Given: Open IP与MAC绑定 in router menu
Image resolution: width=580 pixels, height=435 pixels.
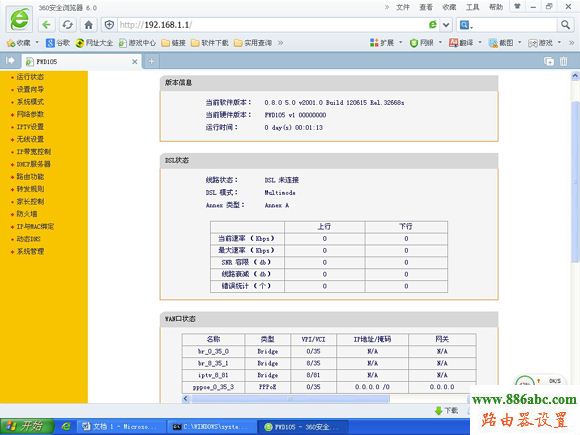Looking at the screenshot, I should [x=35, y=226].
